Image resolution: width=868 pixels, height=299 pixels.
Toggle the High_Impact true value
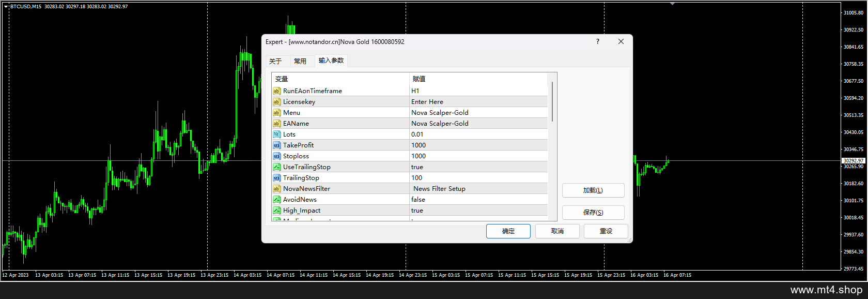coord(417,211)
